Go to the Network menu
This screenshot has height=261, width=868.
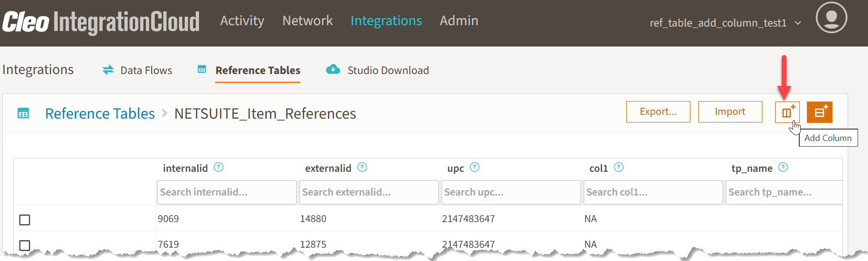click(x=307, y=21)
